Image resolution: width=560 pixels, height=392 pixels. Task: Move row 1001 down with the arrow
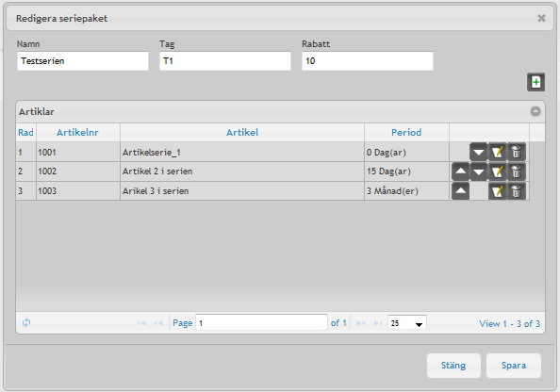(479, 153)
